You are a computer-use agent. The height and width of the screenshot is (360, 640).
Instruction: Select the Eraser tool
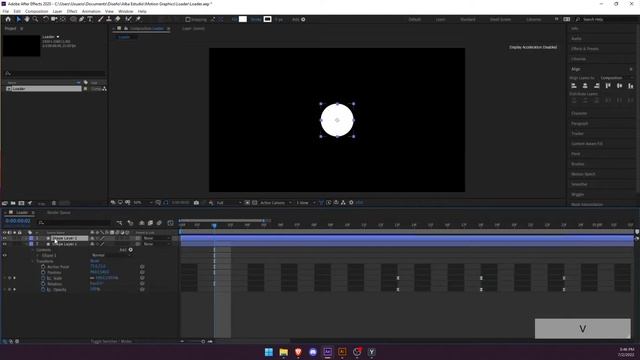click(118, 19)
